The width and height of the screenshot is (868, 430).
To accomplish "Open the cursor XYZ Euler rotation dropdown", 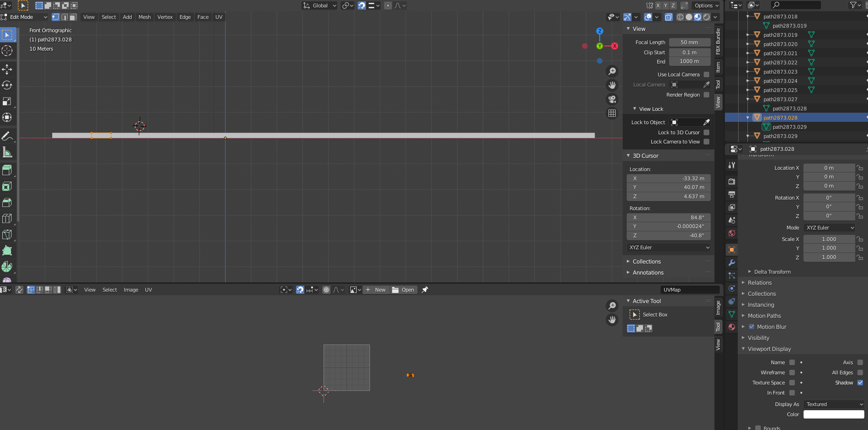I will click(x=669, y=247).
